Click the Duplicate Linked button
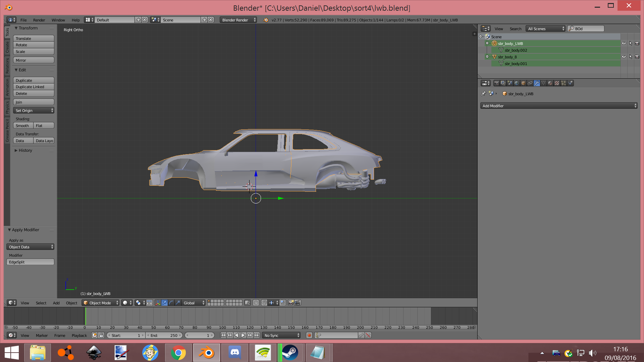 pyautogui.click(x=34, y=87)
